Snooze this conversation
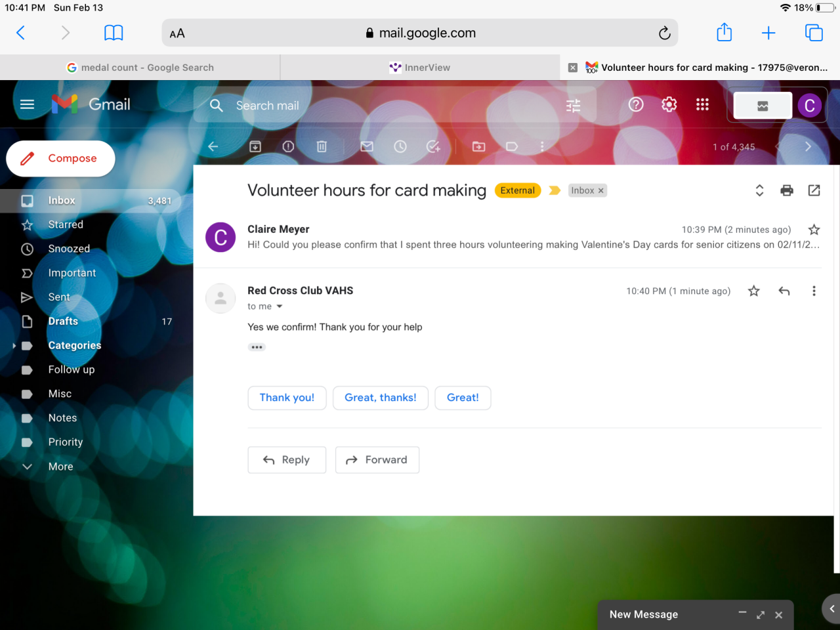The width and height of the screenshot is (840, 630). click(400, 146)
